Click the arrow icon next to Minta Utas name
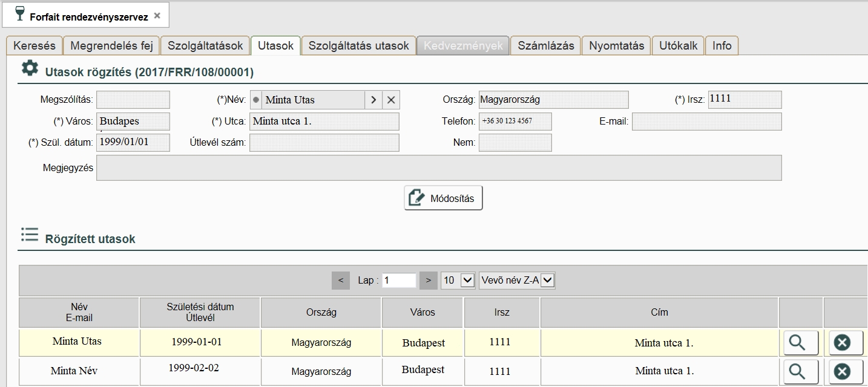The width and height of the screenshot is (868, 387). tap(373, 100)
